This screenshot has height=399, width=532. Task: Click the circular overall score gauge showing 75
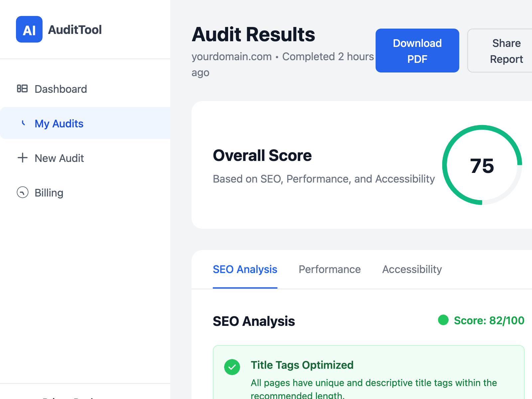pyautogui.click(x=482, y=165)
